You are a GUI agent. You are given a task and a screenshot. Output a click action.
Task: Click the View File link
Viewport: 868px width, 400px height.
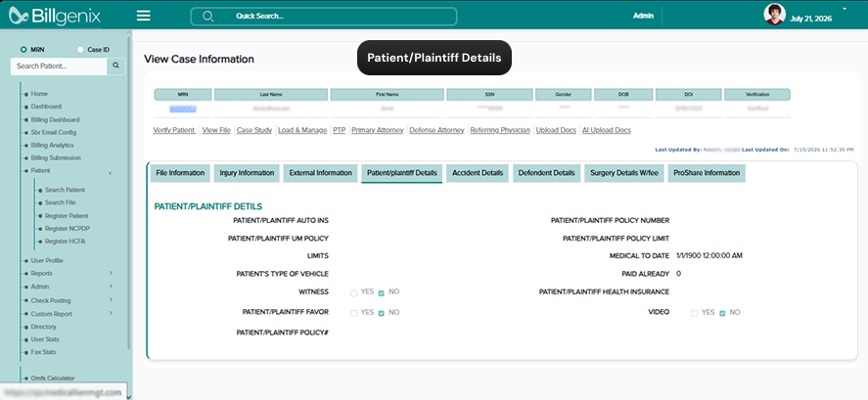(216, 131)
